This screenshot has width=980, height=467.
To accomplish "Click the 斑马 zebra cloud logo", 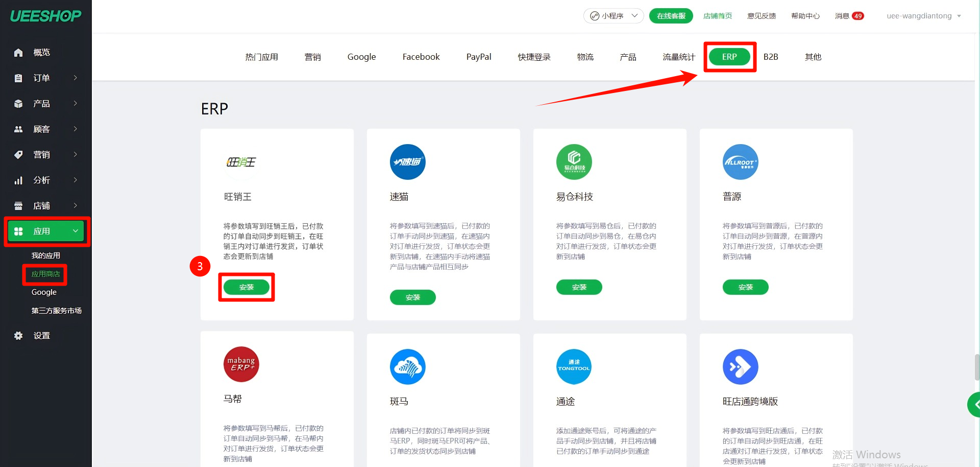I will (x=408, y=367).
